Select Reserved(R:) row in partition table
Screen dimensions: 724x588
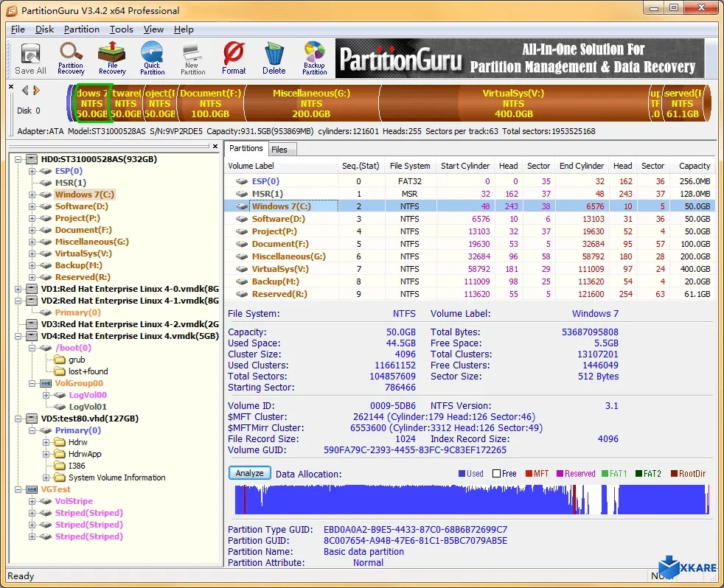coord(470,294)
